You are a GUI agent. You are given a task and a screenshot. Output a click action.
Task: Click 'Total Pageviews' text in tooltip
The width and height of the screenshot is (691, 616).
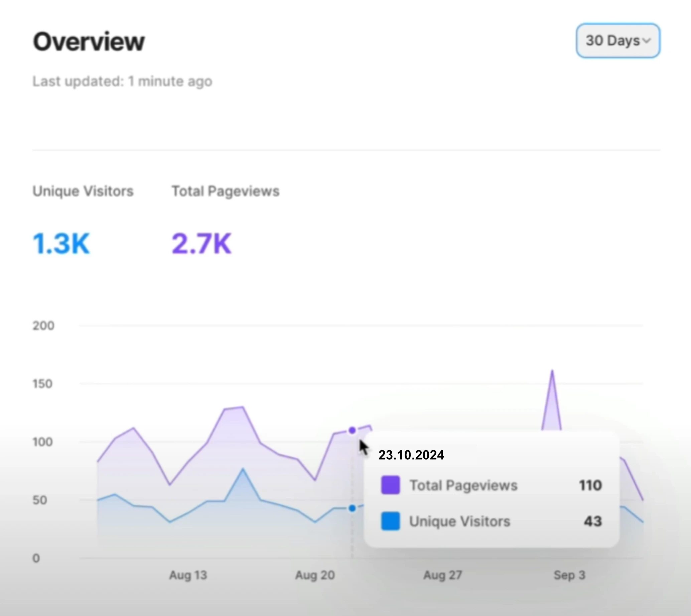coord(463,485)
